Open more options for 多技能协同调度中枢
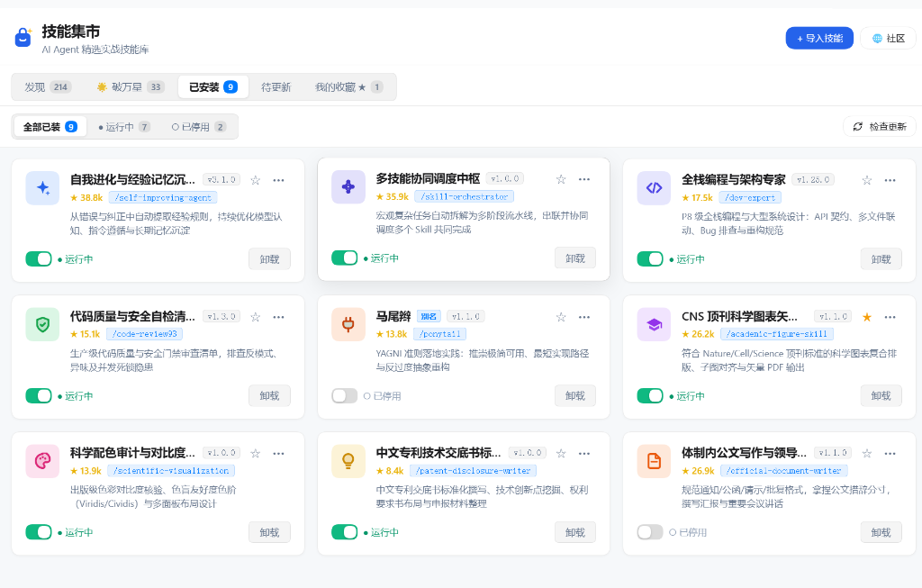 [x=583, y=179]
